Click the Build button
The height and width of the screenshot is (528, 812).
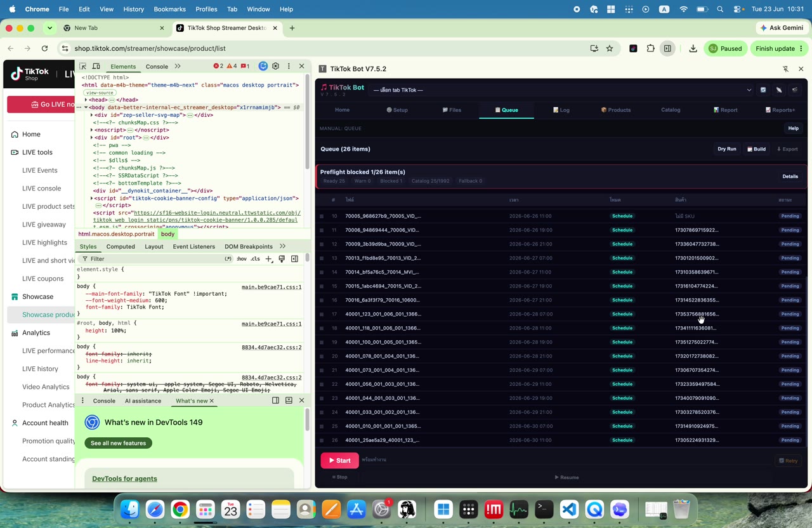[x=756, y=149]
